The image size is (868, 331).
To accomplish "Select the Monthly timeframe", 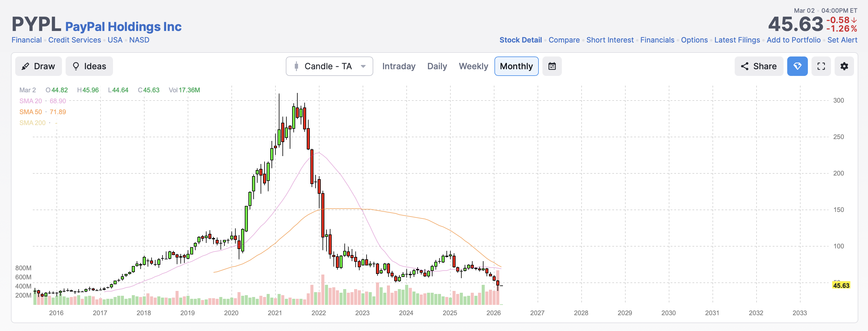I will [516, 66].
